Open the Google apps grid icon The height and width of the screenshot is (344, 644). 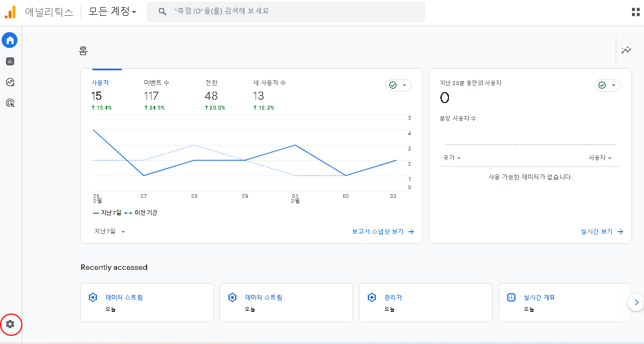coord(636,13)
